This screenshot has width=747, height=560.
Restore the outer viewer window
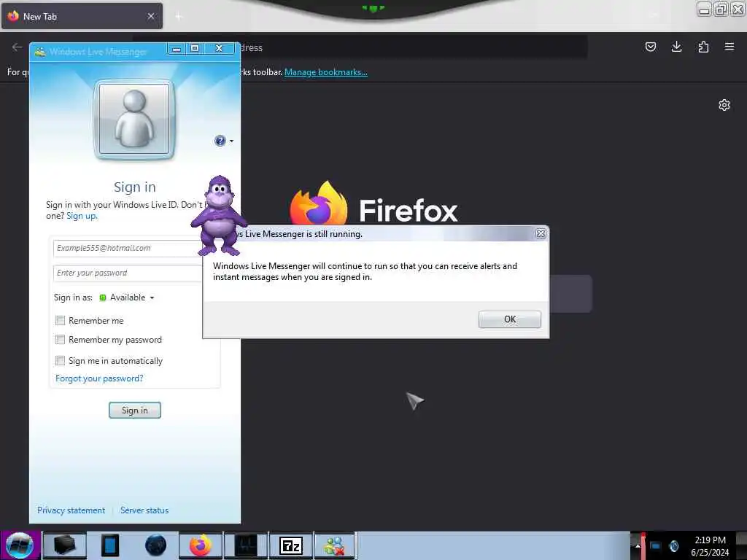tap(721, 9)
